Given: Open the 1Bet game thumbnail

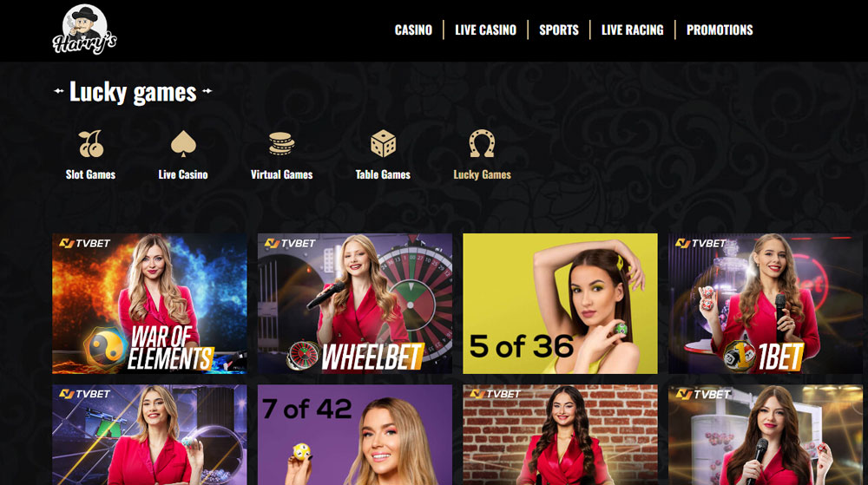Looking at the screenshot, I should (x=766, y=304).
